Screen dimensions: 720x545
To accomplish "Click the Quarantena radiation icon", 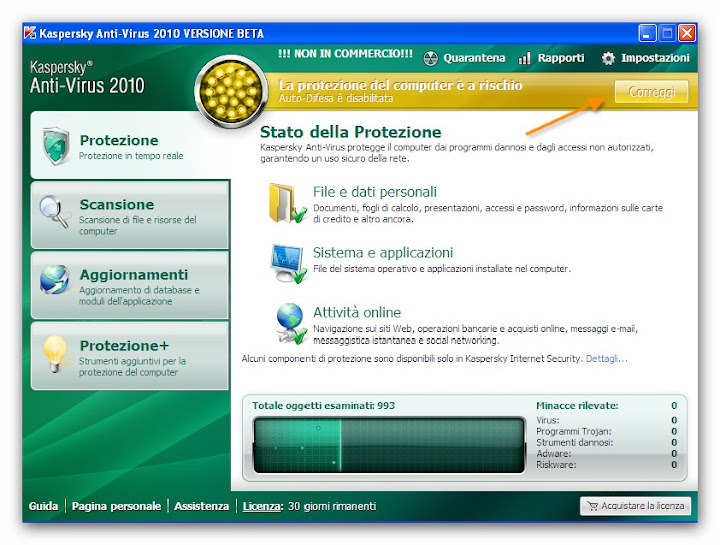I will [430, 58].
